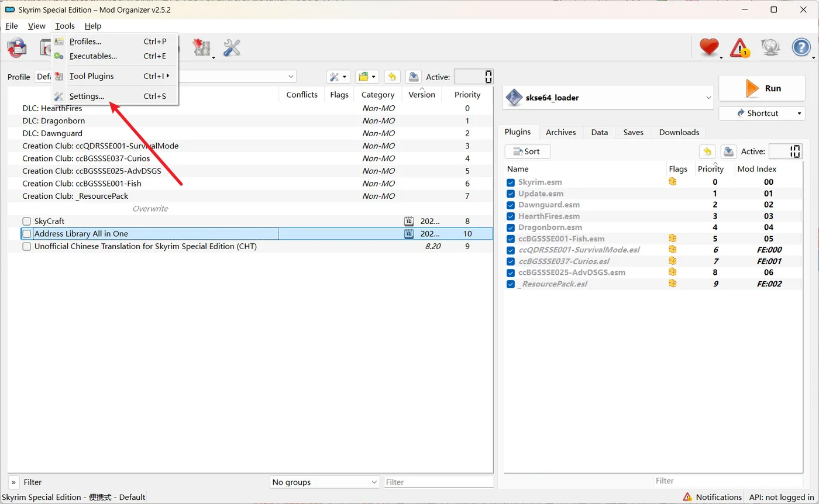Open the mod list wrench tools dropdown
819x504 pixels.
(339, 77)
